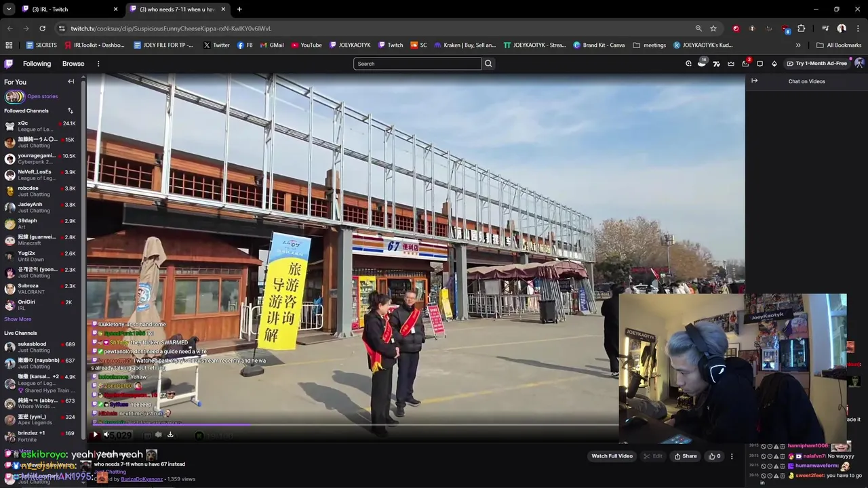The height and width of the screenshot is (488, 868).
Task: Collapse the For You sidebar
Action: [x=71, y=81]
